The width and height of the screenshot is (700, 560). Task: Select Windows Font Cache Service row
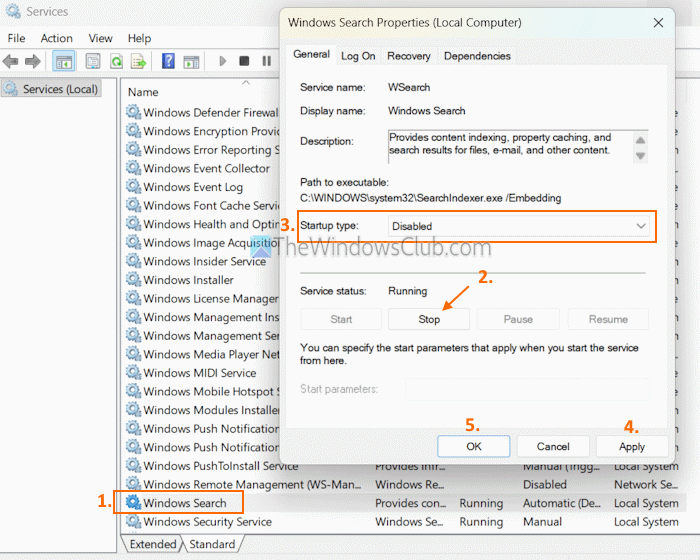(x=202, y=205)
